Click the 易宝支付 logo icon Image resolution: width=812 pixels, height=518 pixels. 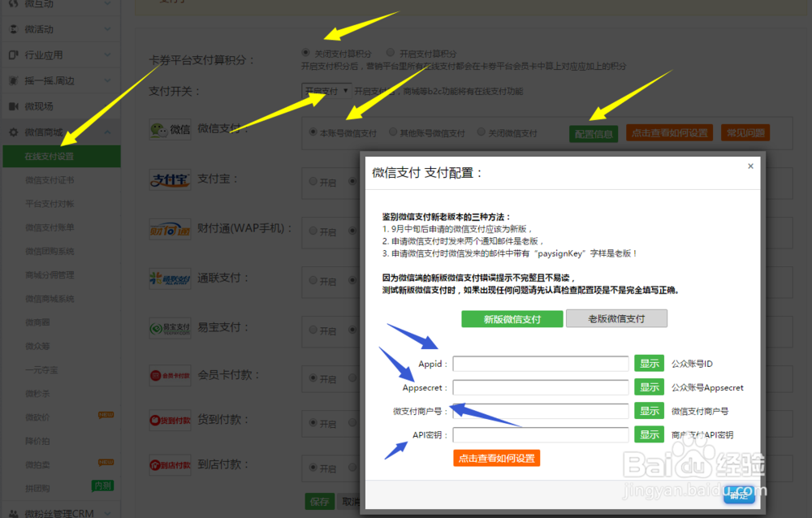tap(170, 328)
